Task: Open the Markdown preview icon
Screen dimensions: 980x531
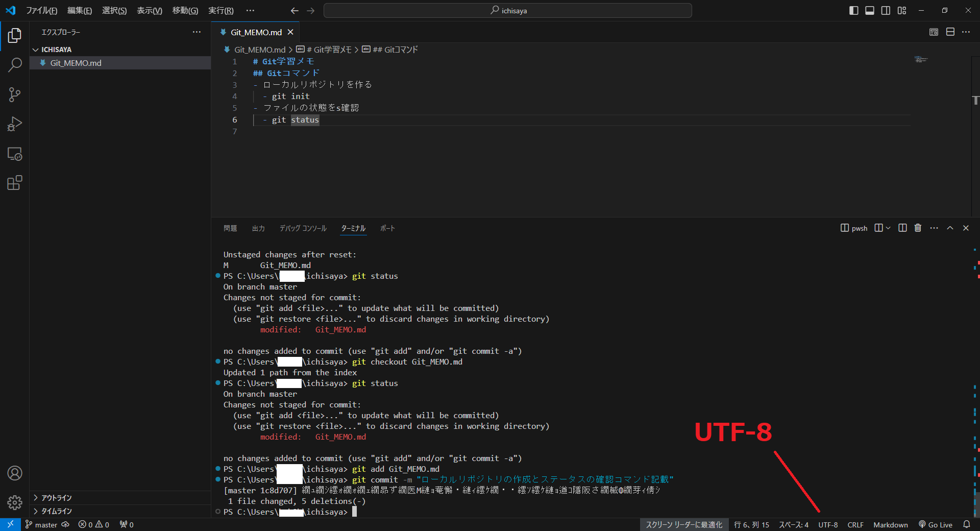Action: coord(934,32)
